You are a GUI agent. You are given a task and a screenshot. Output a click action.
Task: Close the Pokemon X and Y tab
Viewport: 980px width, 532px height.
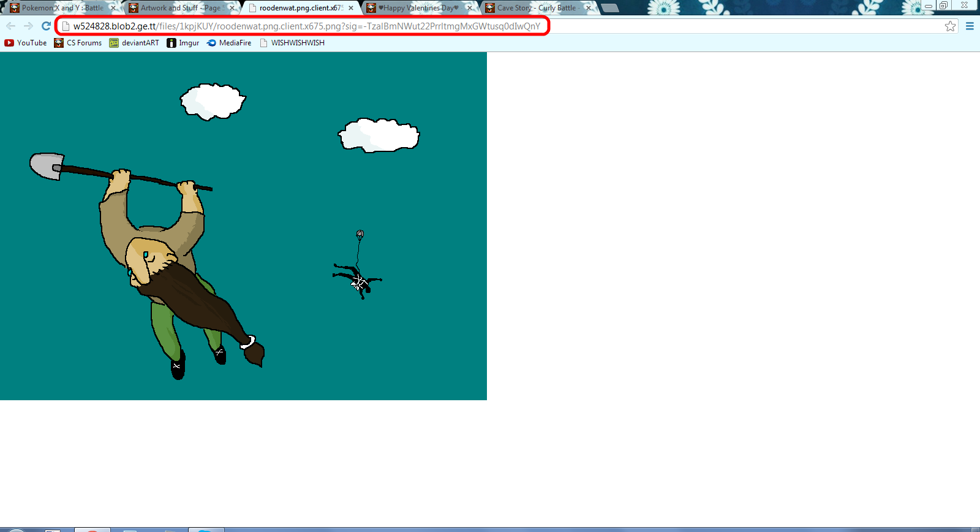click(x=113, y=8)
